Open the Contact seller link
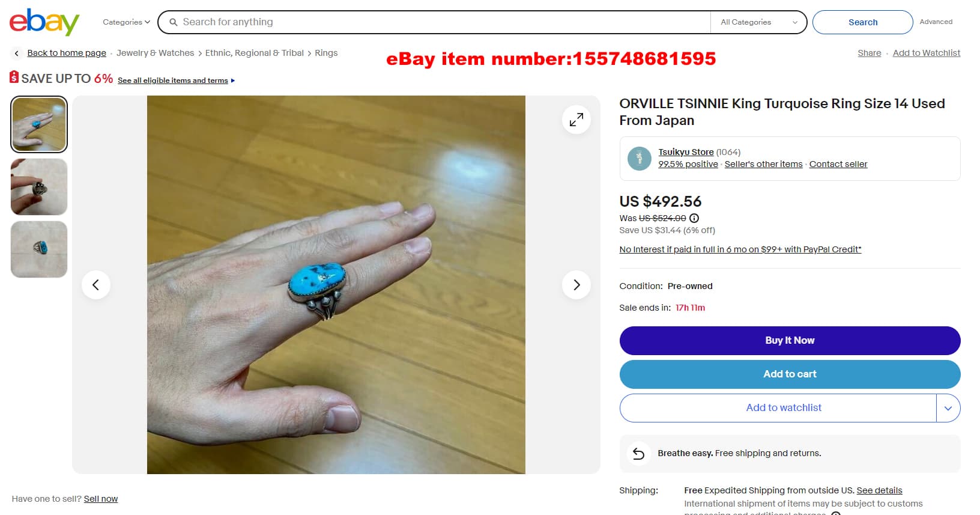 coord(838,164)
